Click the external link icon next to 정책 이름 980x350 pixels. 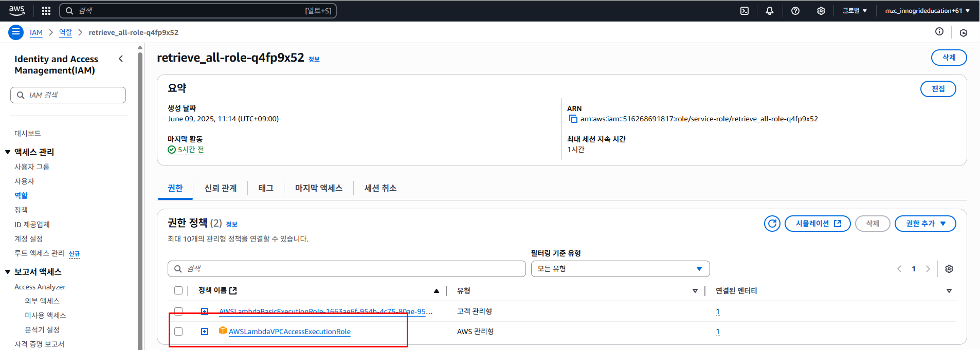[x=233, y=291]
